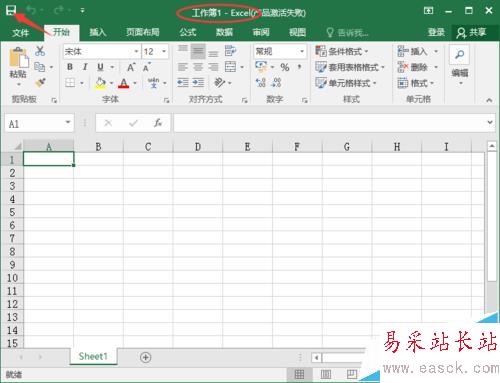Toggle center text alignment
This screenshot has width=500, height=383.
point(198,67)
